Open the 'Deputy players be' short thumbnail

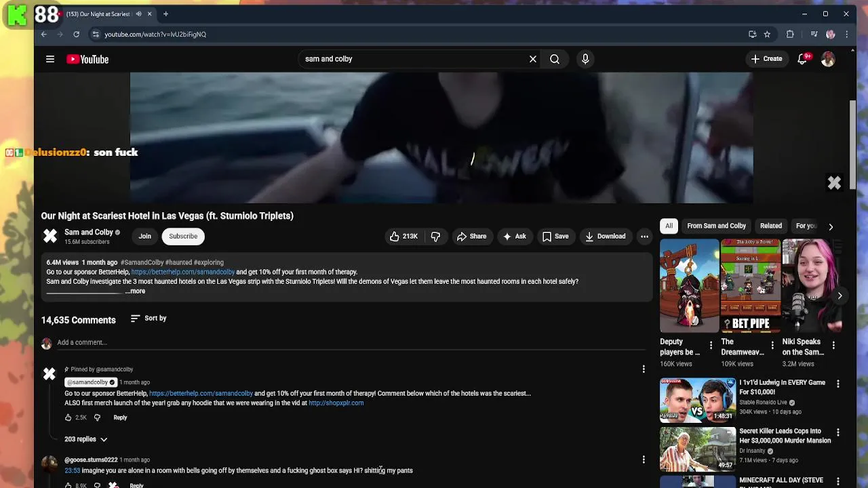pos(689,286)
